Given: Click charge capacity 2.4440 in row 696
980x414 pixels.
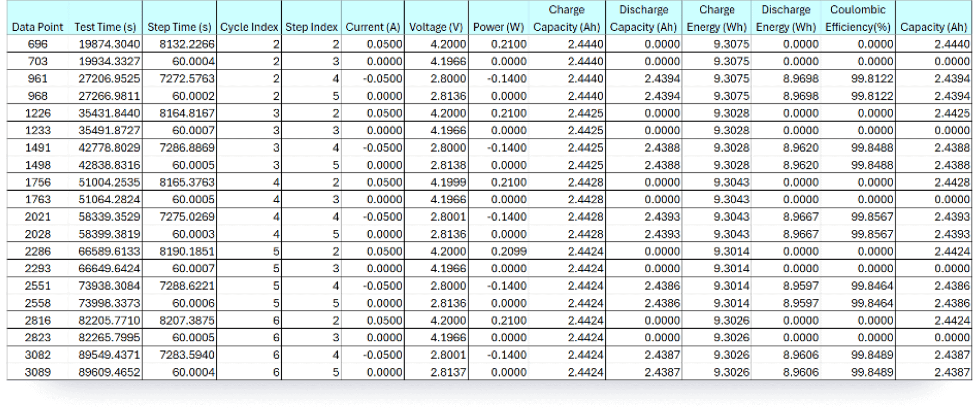Looking at the screenshot, I should click(x=567, y=45).
